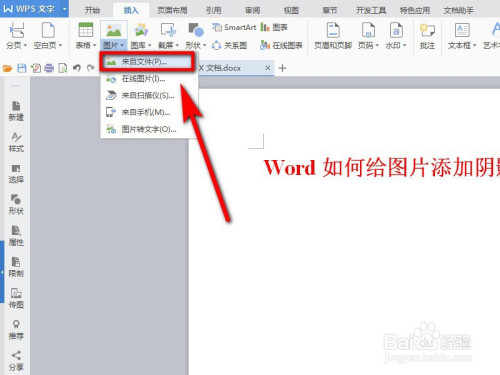Screen dimensions: 500x375
Task: Choose 来自文件(P)... menu item
Action: [x=147, y=62]
